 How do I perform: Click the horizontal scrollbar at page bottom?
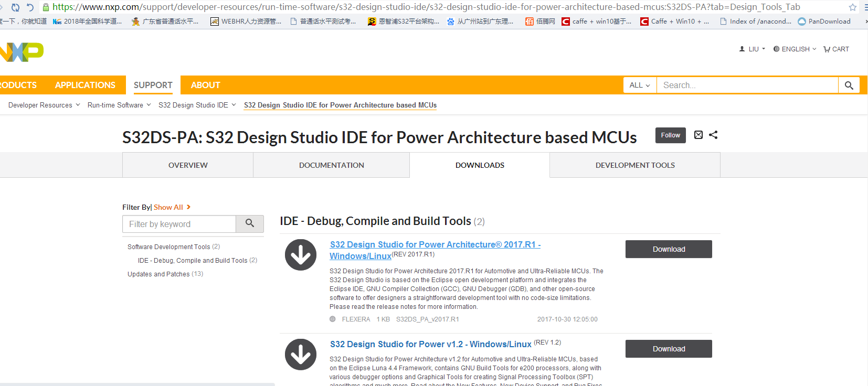[x=137, y=384]
